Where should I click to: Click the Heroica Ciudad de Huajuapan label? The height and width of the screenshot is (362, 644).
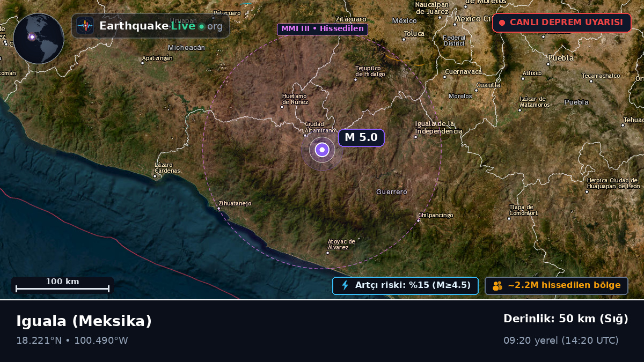click(613, 183)
